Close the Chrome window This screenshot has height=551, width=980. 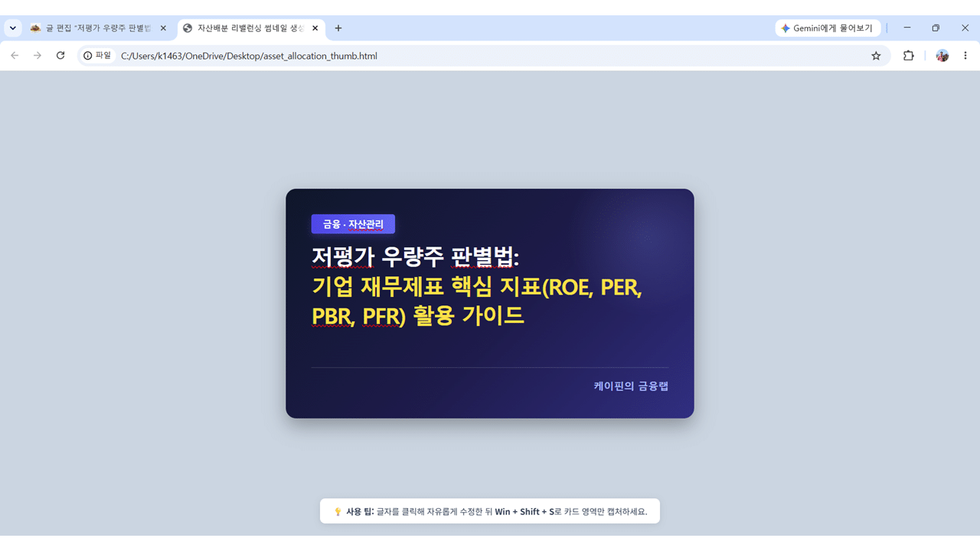(965, 28)
